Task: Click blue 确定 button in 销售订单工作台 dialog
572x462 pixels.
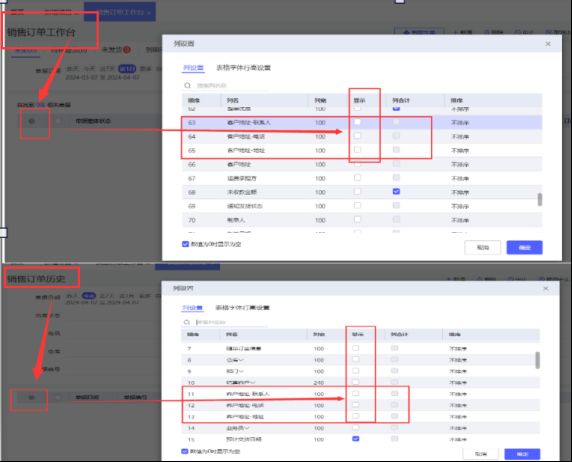Action: [524, 247]
